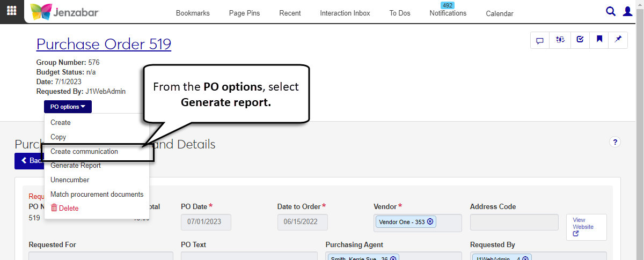The width and height of the screenshot is (644, 260).
Task: Click the interaction icon in the page toolbar
Action: 560,40
